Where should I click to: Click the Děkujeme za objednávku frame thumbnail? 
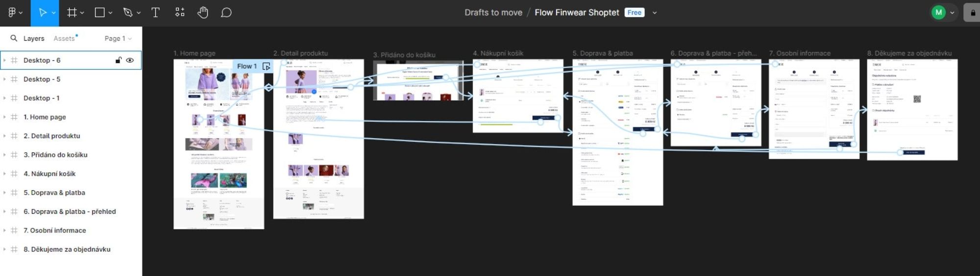coord(912,110)
